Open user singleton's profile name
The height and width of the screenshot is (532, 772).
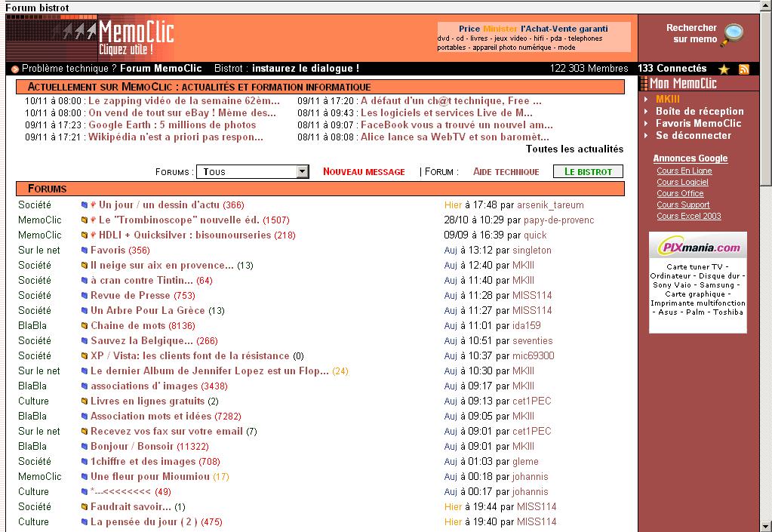click(532, 250)
